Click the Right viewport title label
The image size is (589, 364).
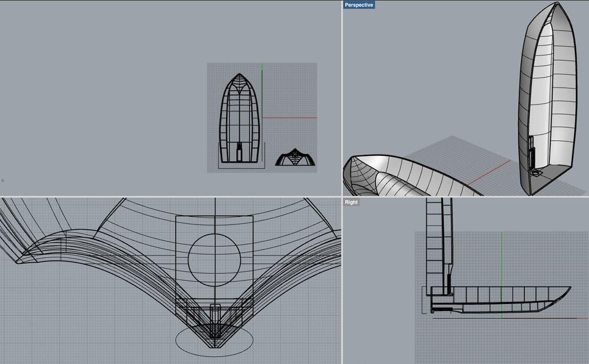point(351,202)
